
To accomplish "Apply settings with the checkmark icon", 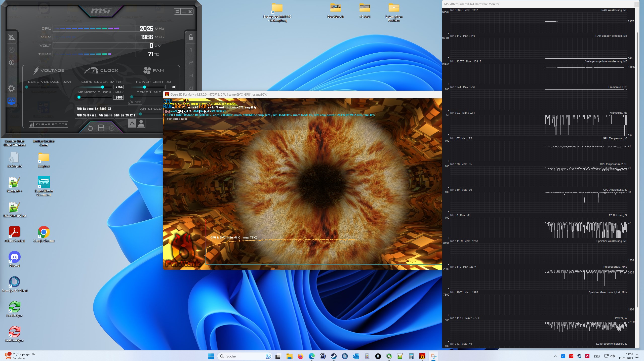I will pos(112,128).
